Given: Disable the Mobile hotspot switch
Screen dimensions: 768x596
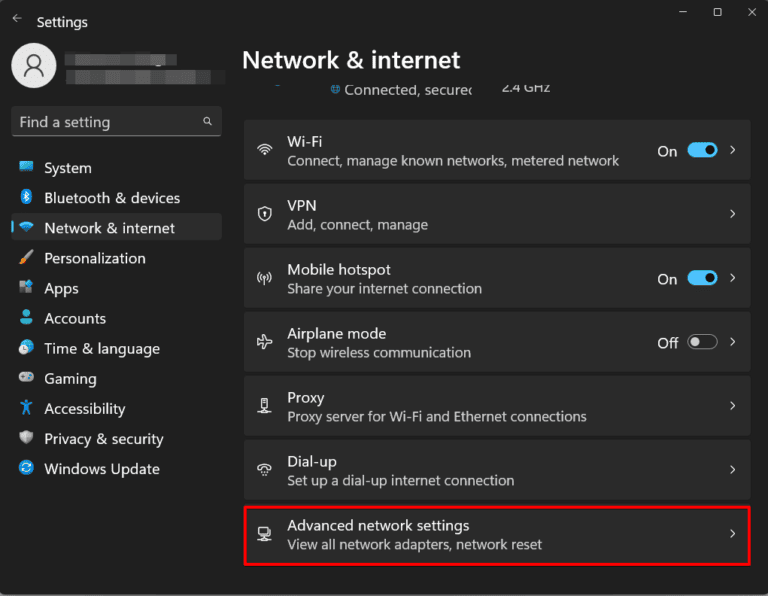Looking at the screenshot, I should (x=702, y=279).
